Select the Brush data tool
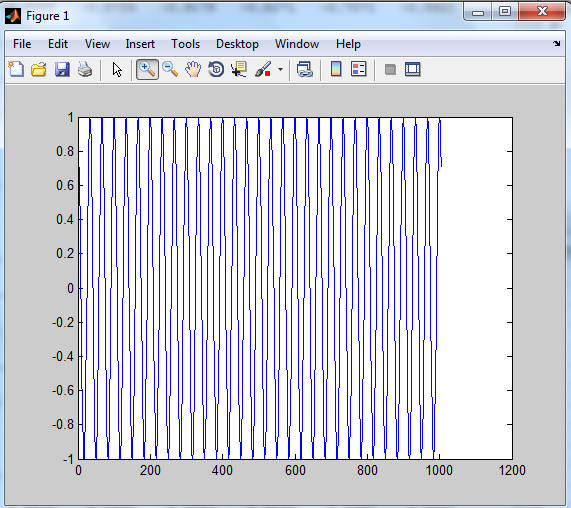Screen dimensions: 571x508 point(263,69)
